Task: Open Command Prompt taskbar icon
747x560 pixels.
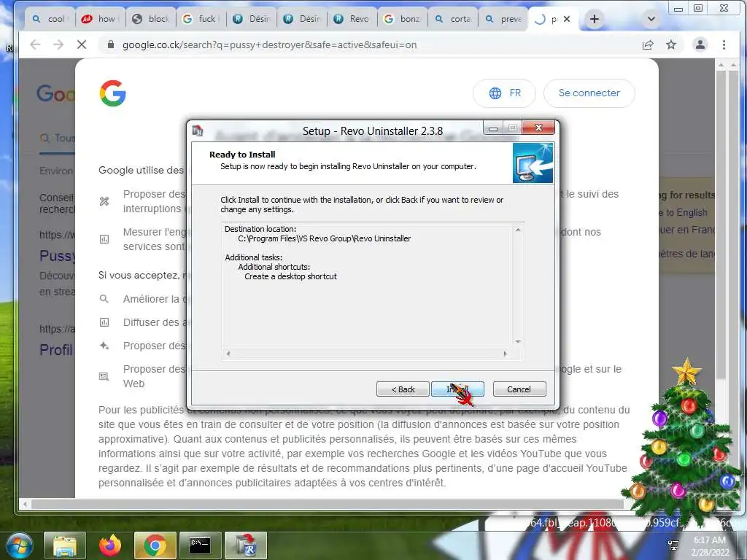Action: point(201,545)
